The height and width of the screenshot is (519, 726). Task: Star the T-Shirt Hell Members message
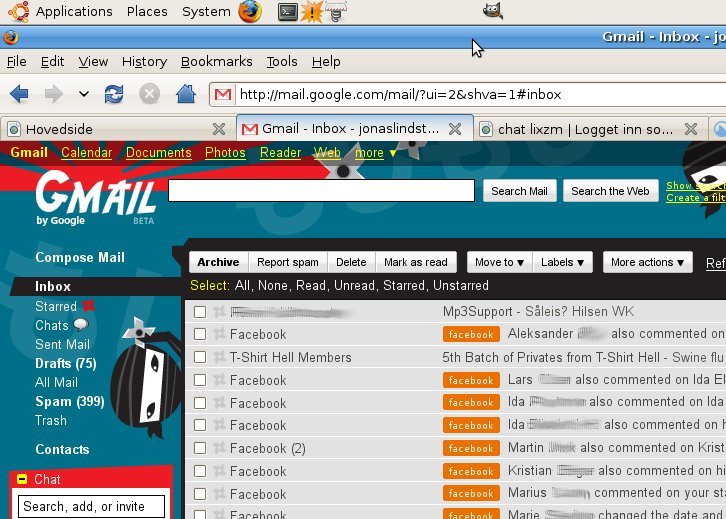219,357
